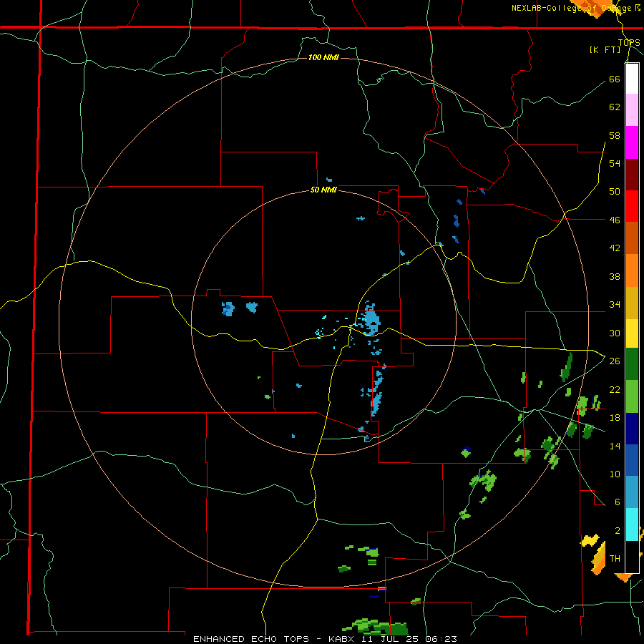
Task: Click the navy blue legend swatch
Action: coord(632,429)
